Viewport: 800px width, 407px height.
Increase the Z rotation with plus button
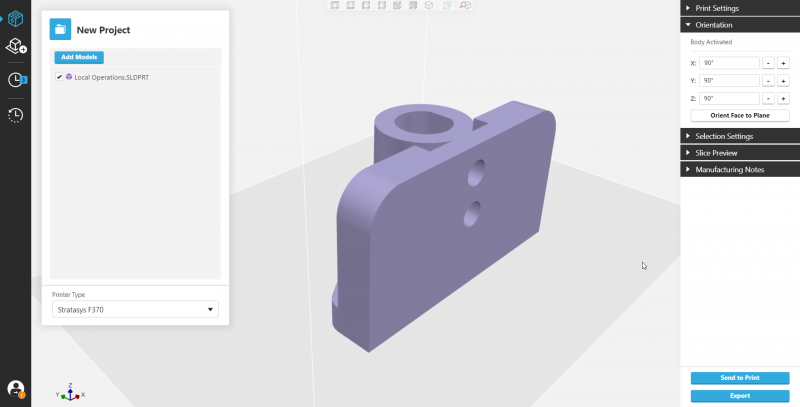click(783, 98)
